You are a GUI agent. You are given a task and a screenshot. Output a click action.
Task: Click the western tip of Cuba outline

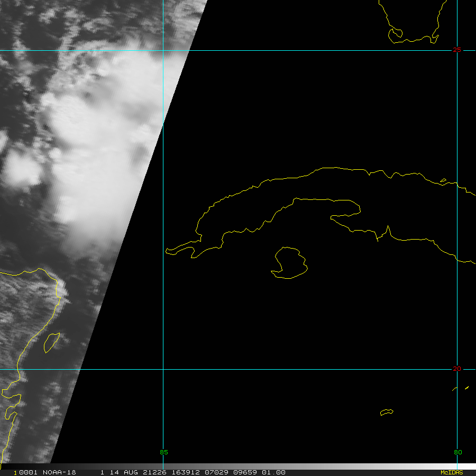tap(170, 251)
